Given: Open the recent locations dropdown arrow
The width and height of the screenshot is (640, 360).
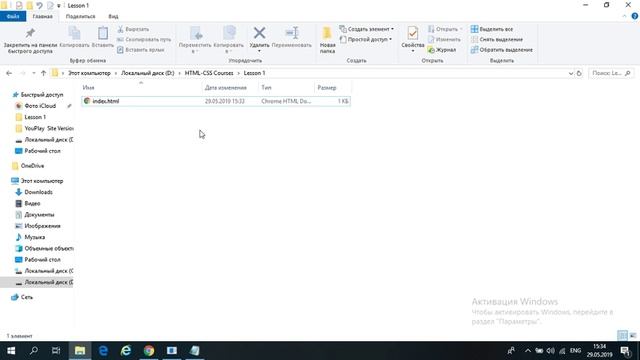Looking at the screenshot, I should pyautogui.click(x=33, y=73).
